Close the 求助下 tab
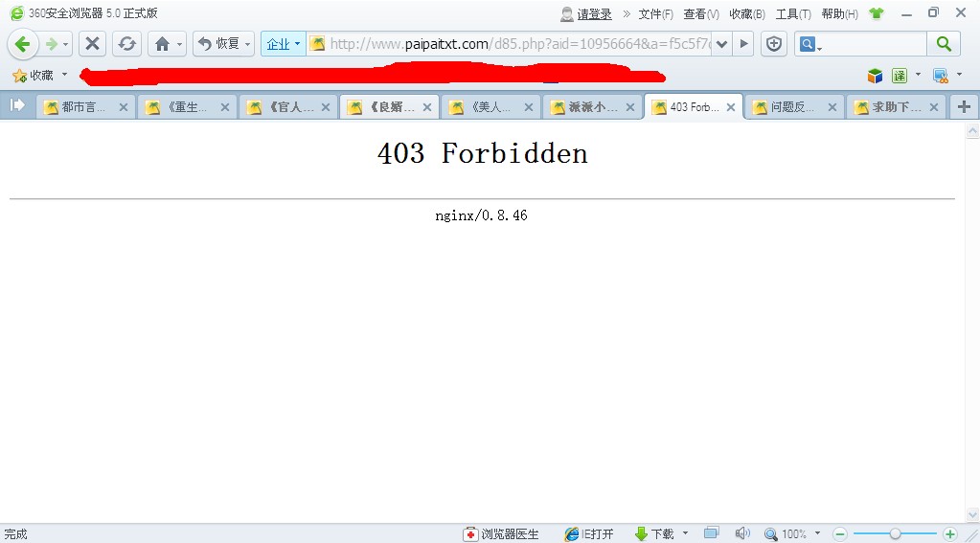Viewport: 980px width, 543px height. (934, 107)
